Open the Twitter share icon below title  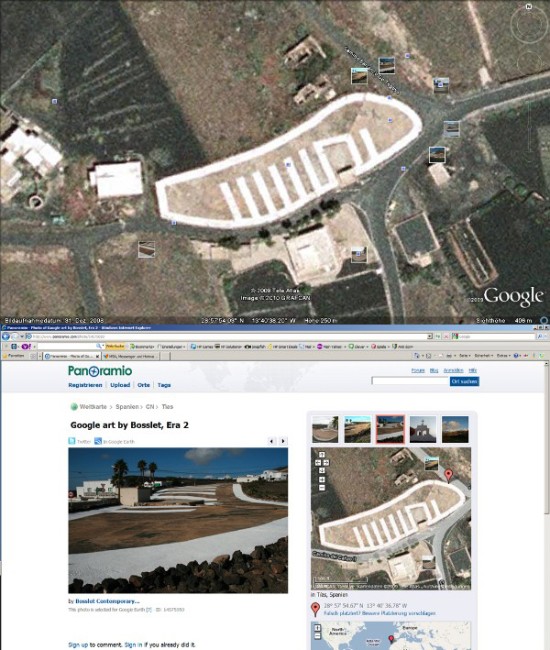point(72,441)
